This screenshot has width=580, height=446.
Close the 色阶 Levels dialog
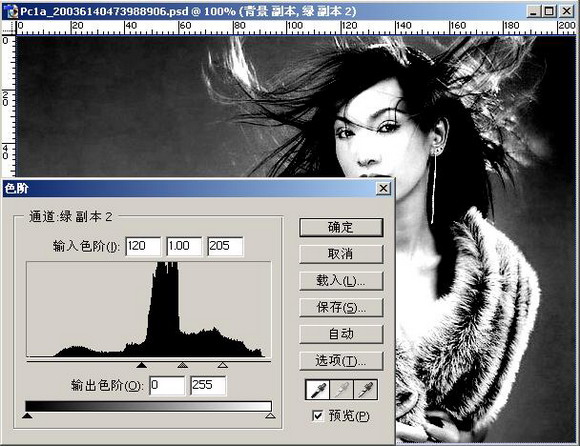click(x=383, y=189)
